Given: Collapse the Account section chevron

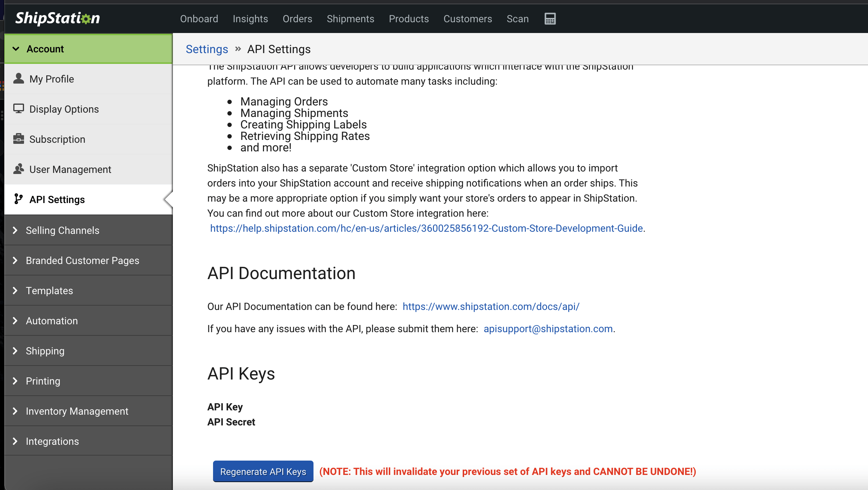Looking at the screenshot, I should [16, 49].
